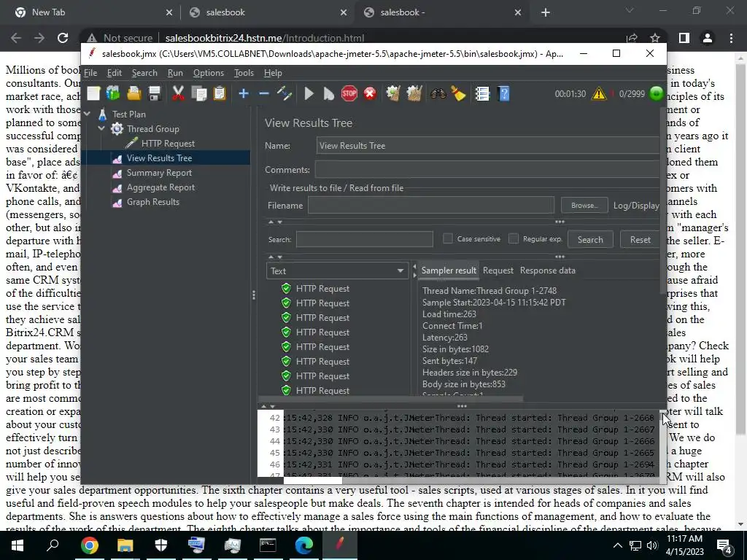747x560 pixels.
Task: Click the yellow warning log icon
Action: [599, 93]
